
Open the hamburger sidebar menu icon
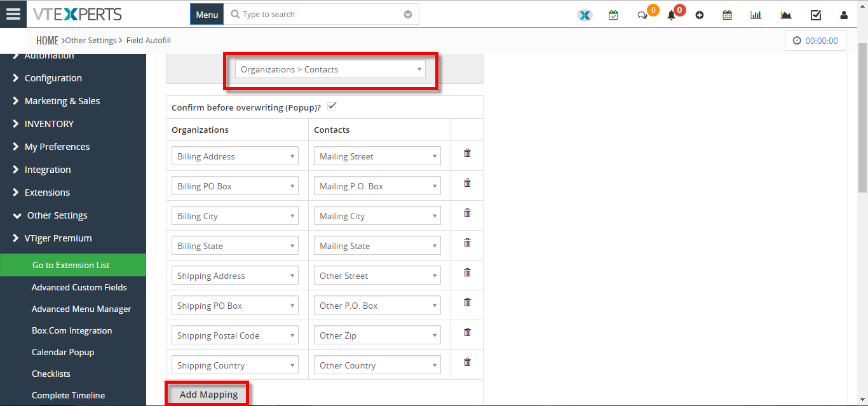tap(13, 14)
